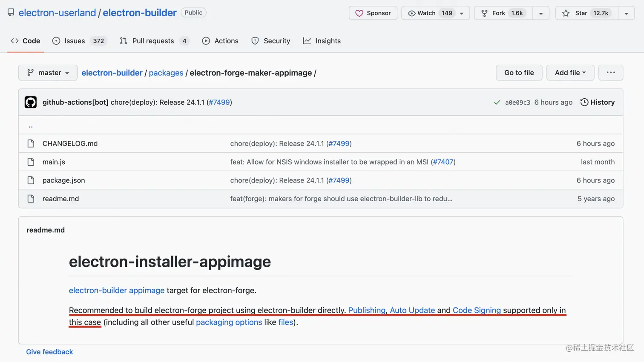Viewport: 644px width, 362px height.
Task: Open the Security tab
Action: pyautogui.click(x=271, y=41)
